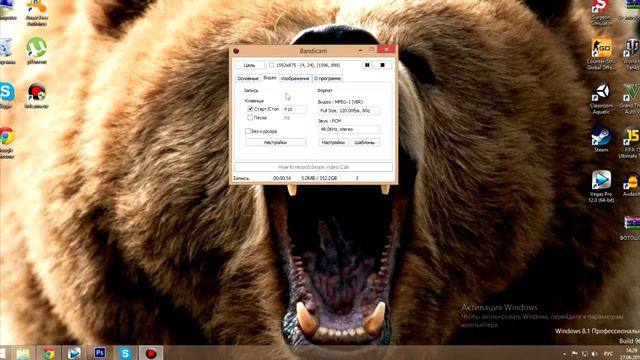
Task: Launch Counter-Strike Global Offensive shortcut
Action: tap(601, 53)
